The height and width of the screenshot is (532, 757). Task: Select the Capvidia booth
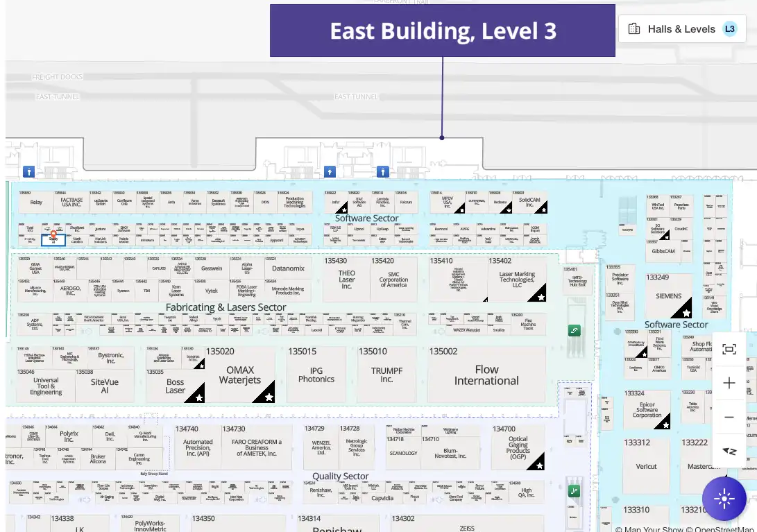coord(382,498)
